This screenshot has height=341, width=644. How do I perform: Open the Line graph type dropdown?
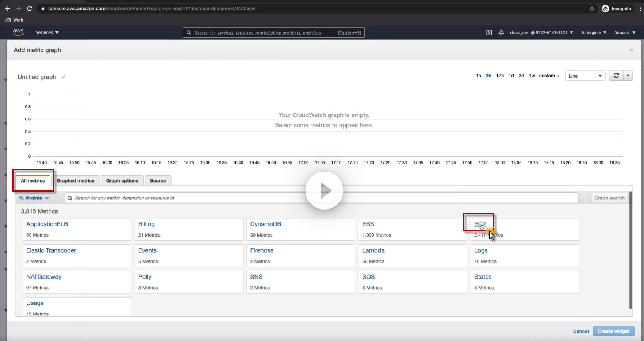point(585,76)
